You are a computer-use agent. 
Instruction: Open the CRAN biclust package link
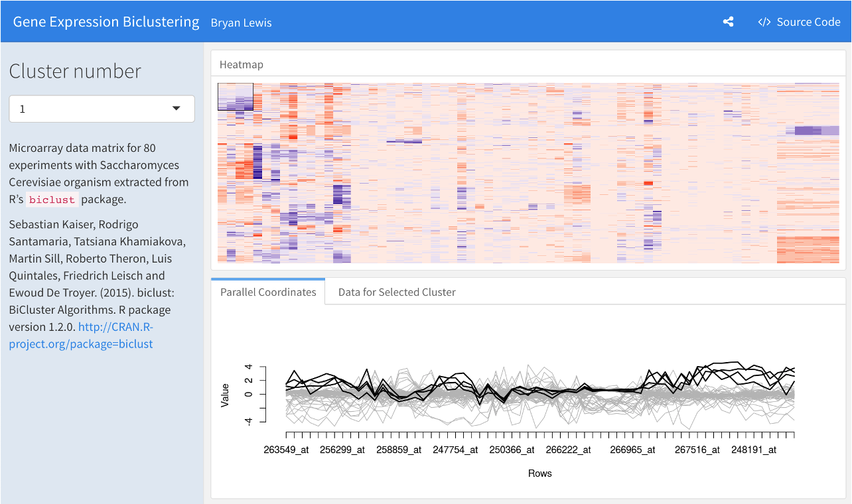[81, 336]
